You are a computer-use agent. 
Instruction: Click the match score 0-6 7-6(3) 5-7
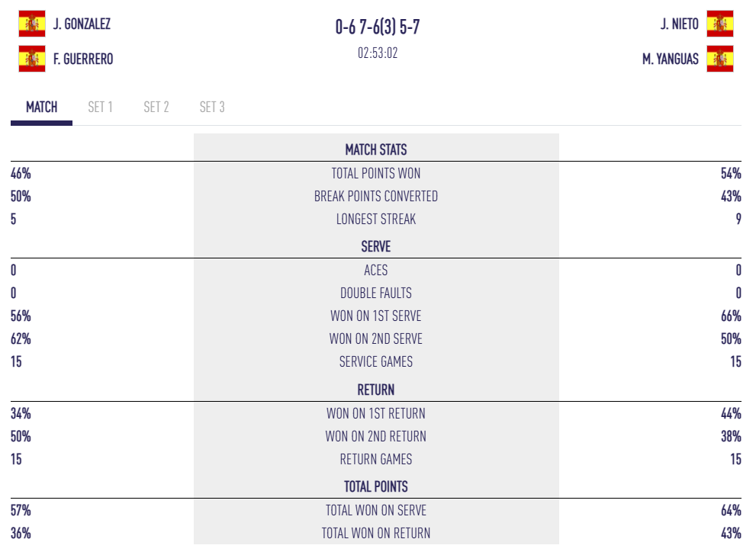(x=377, y=27)
